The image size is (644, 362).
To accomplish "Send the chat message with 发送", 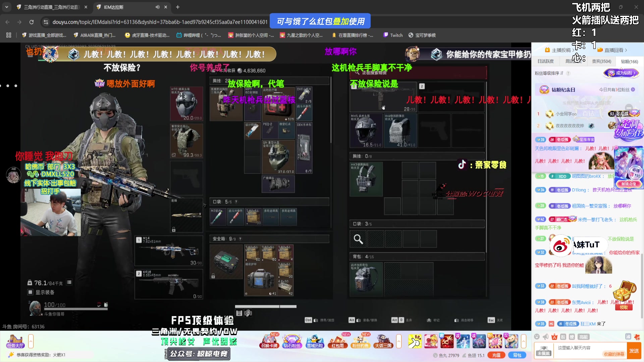I will pos(634,351).
